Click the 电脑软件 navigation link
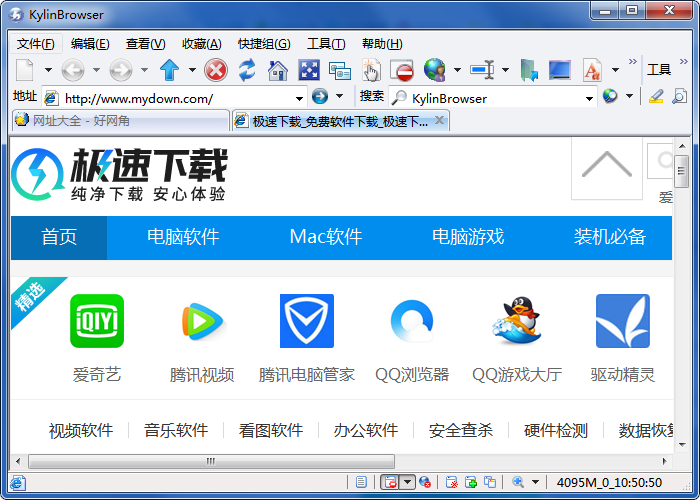 (183, 237)
